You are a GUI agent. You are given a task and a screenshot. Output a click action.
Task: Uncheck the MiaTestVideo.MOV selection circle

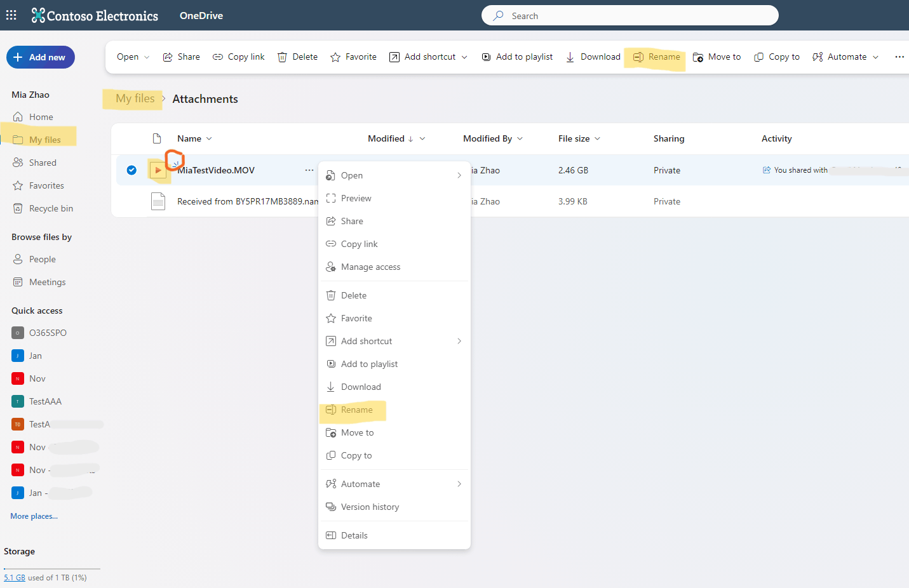click(x=131, y=170)
